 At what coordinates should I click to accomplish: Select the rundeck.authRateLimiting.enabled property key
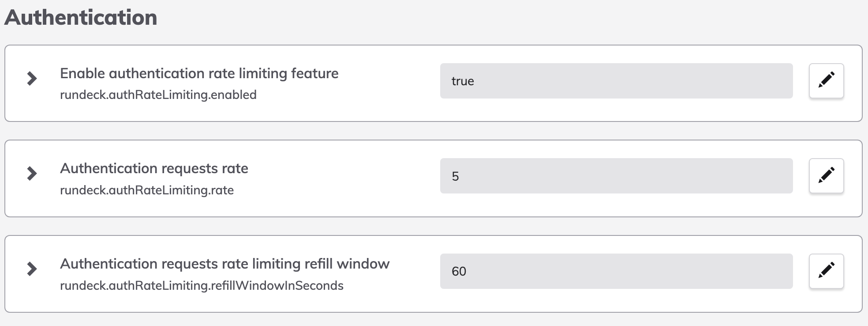click(x=158, y=95)
